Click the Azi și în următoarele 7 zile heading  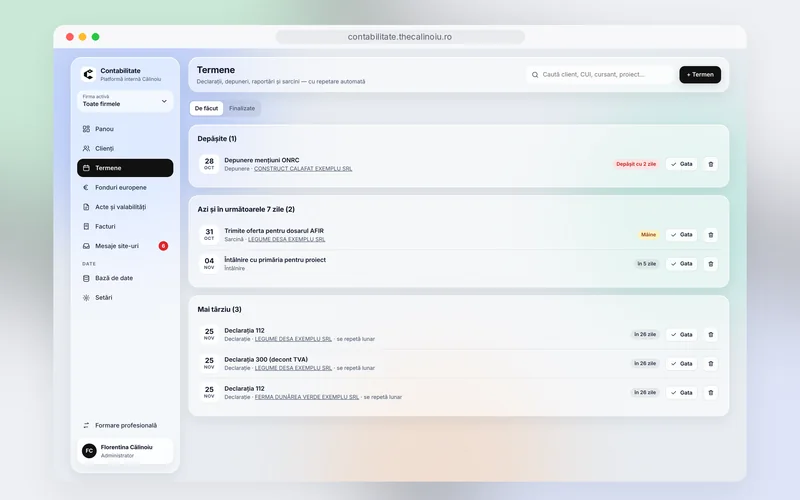coord(246,209)
